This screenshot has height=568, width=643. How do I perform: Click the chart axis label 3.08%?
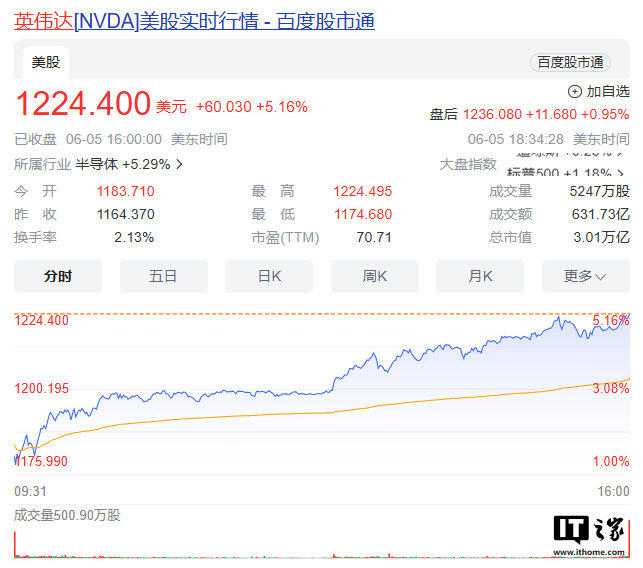coord(611,389)
